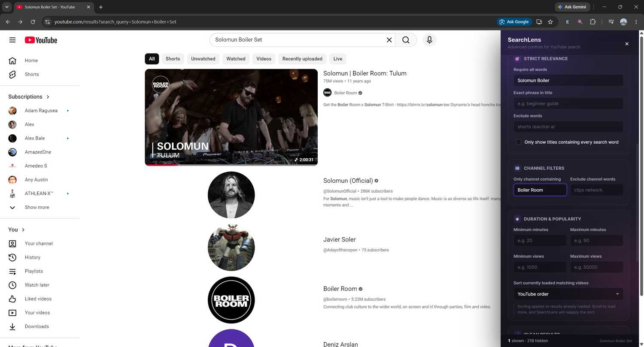
Task: Focus the Minimum views field
Action: coord(540,267)
